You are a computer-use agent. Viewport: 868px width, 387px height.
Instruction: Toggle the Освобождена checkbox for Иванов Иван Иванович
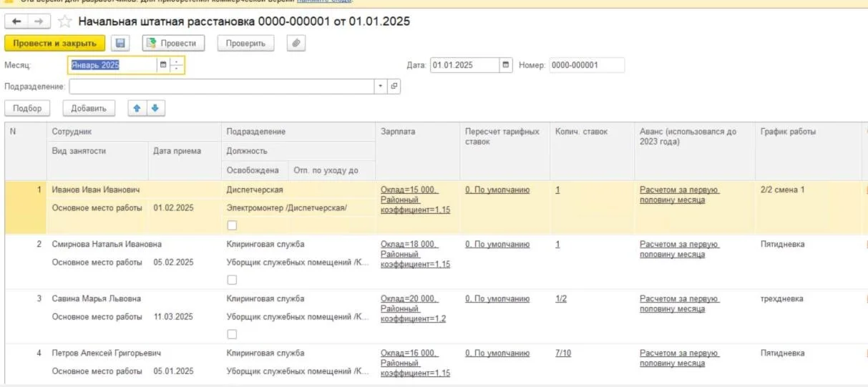[232, 225]
